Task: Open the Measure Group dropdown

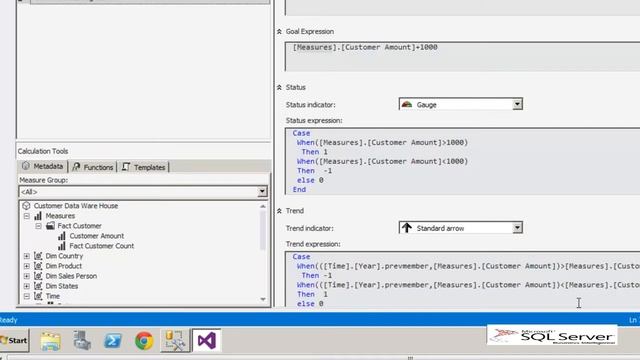Action: click(262, 191)
